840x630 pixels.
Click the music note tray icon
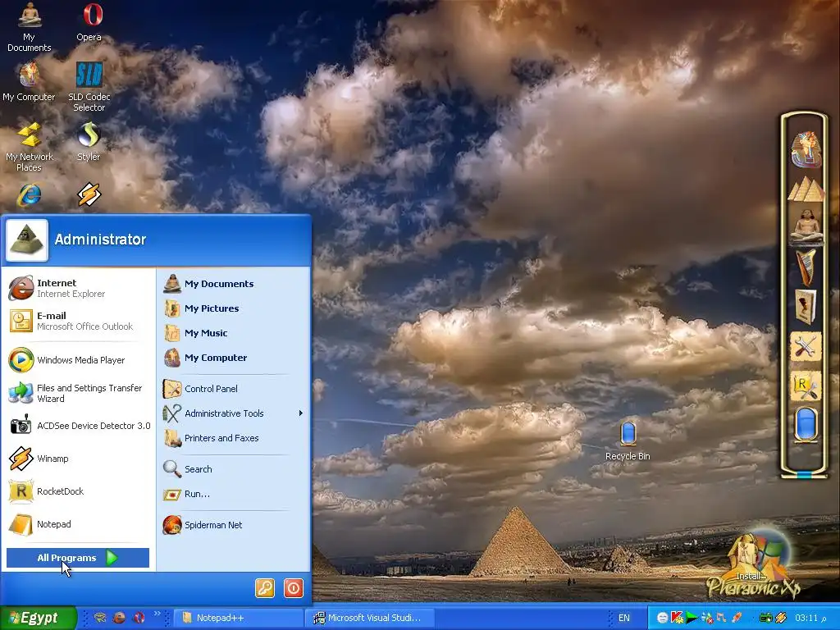tap(722, 618)
